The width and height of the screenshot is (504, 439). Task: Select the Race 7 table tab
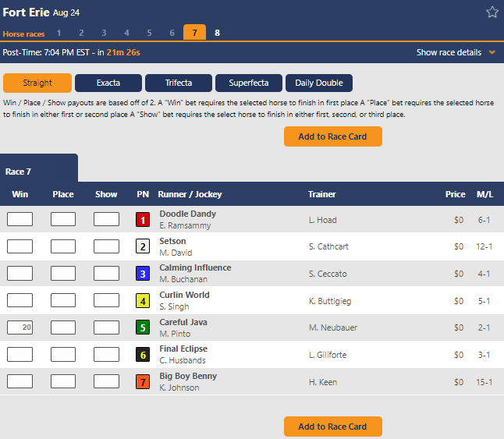click(39, 168)
